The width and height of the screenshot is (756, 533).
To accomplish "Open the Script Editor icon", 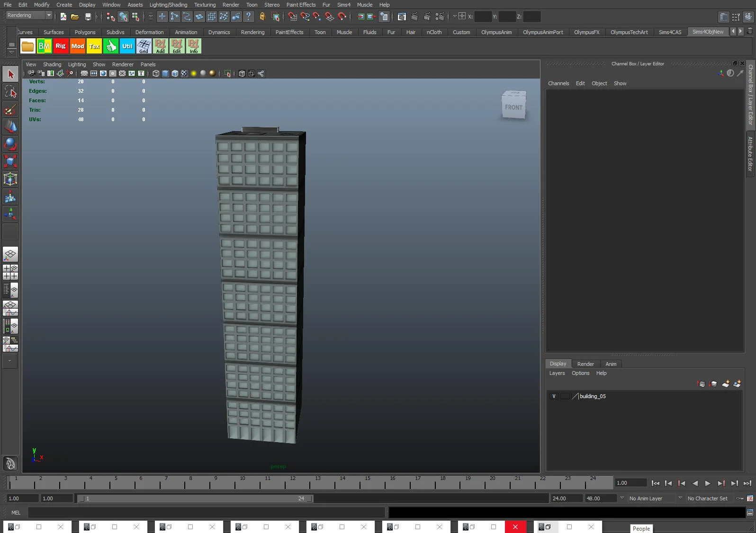I will (x=750, y=513).
